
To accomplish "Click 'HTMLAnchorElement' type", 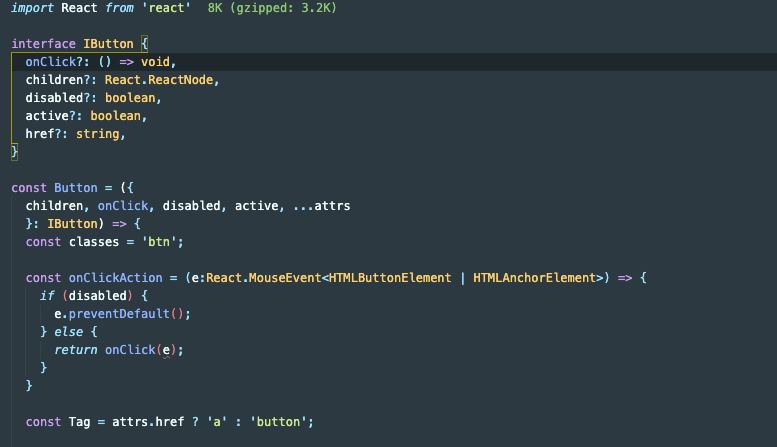I will pyautogui.click(x=534, y=278).
